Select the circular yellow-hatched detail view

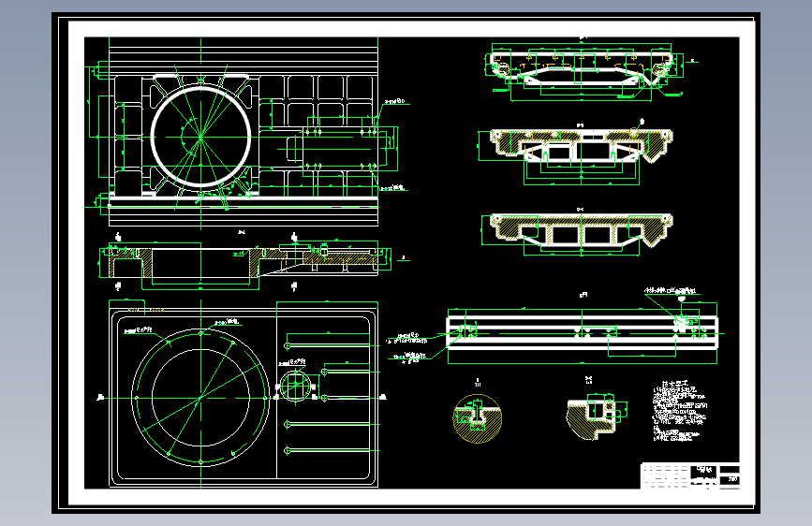pos(477,418)
